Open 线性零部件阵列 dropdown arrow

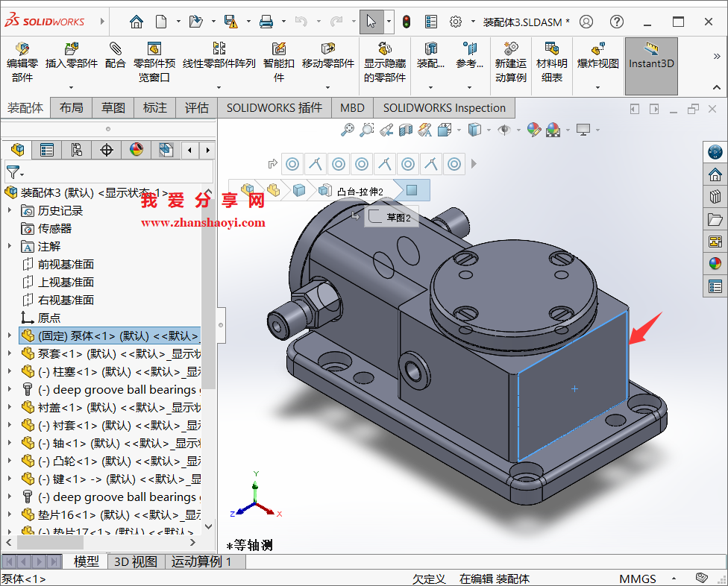(x=219, y=87)
